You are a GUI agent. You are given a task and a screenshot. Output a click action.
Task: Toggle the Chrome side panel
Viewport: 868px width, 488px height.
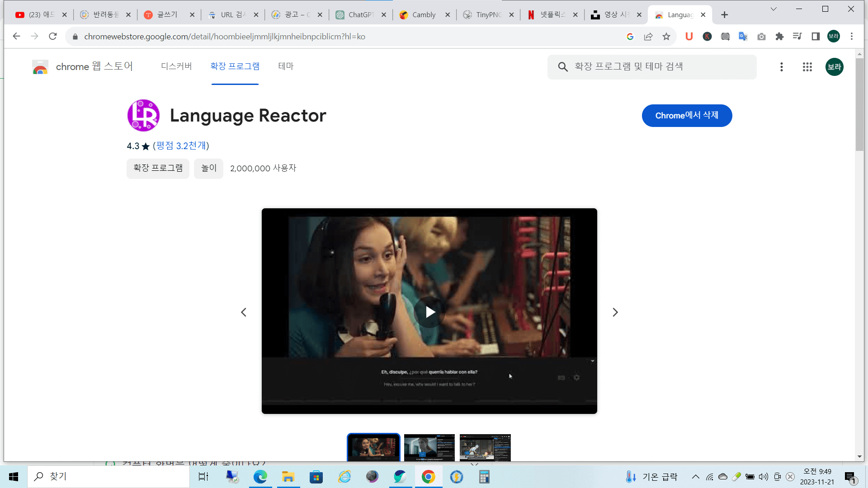click(816, 37)
